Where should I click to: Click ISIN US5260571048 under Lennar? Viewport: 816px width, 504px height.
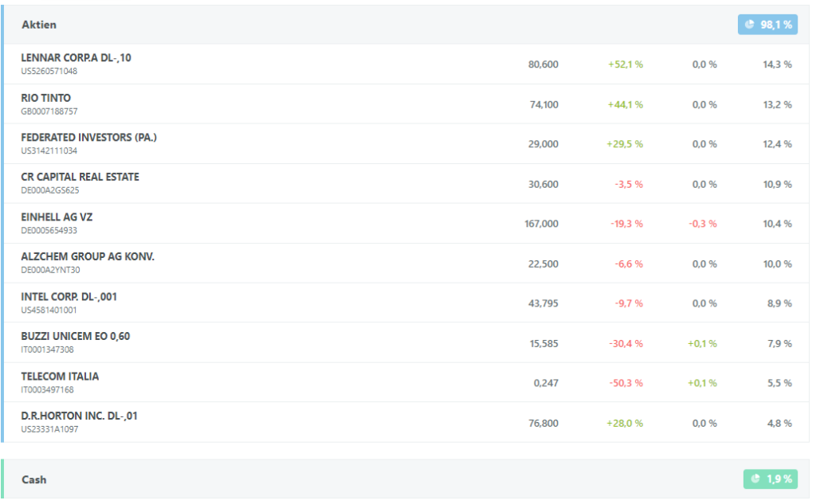[49, 71]
